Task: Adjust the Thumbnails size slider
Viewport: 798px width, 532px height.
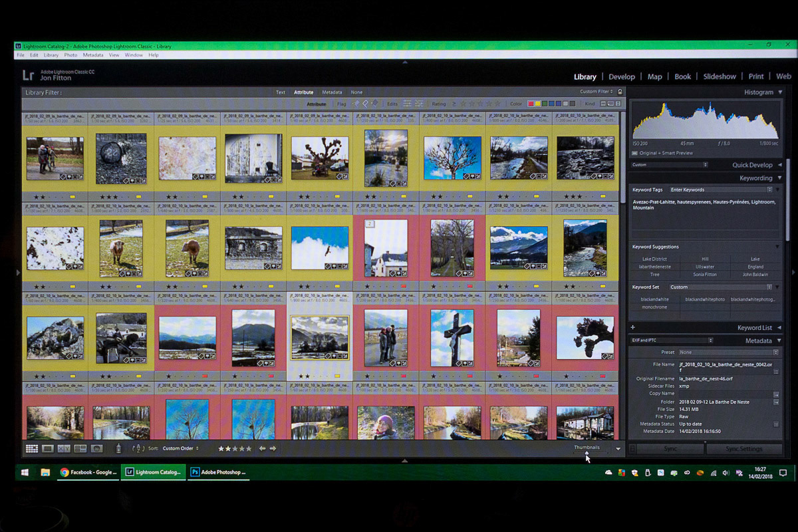Action: tap(587, 454)
